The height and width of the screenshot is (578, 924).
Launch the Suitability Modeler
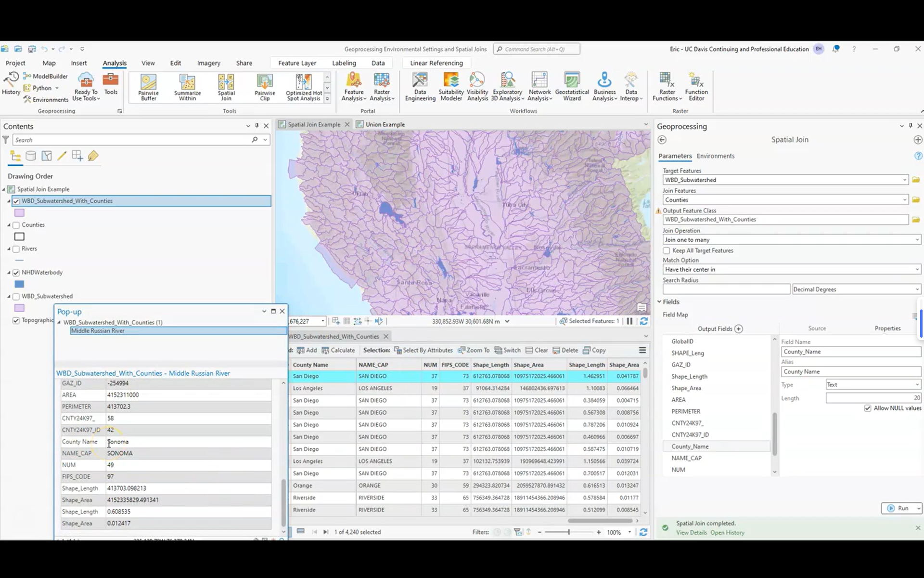(x=451, y=87)
